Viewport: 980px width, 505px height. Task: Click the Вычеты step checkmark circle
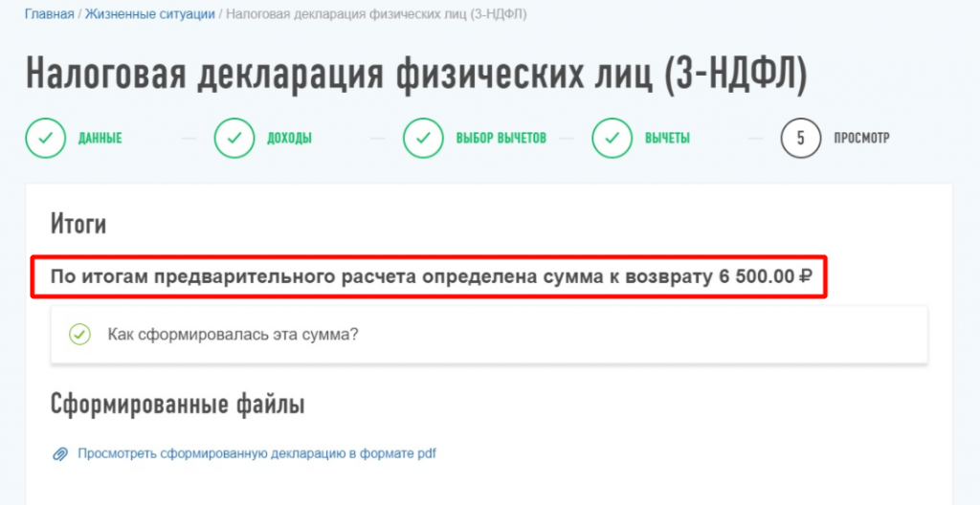tap(612, 138)
